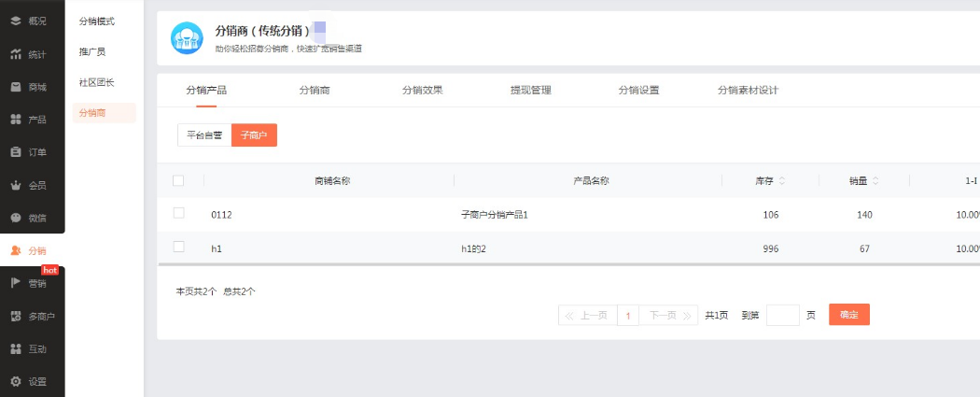Click the horizontal scrollbar under the table
980x397 pixels.
568,264
